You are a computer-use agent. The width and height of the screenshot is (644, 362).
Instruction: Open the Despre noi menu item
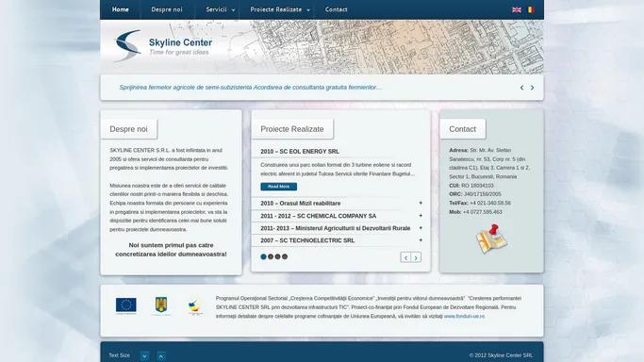(167, 9)
